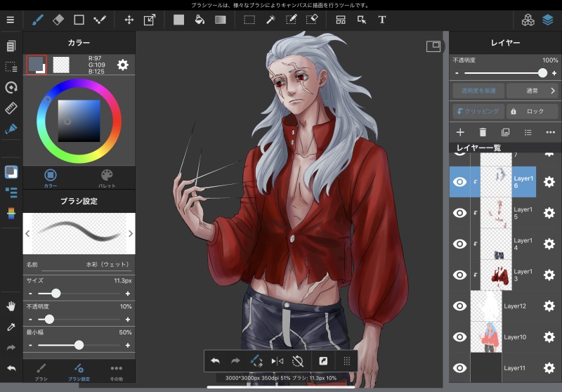
Task: Switch to the その他 tab
Action: tap(117, 372)
